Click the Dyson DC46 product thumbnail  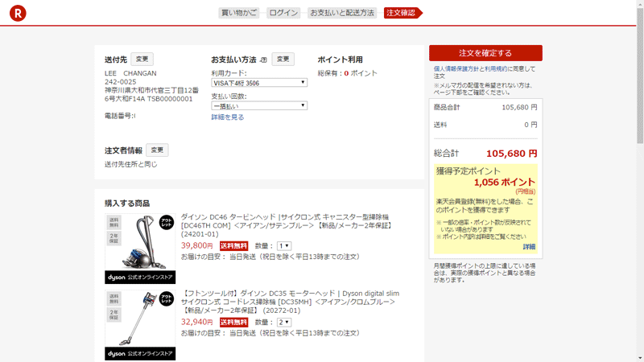click(x=140, y=249)
